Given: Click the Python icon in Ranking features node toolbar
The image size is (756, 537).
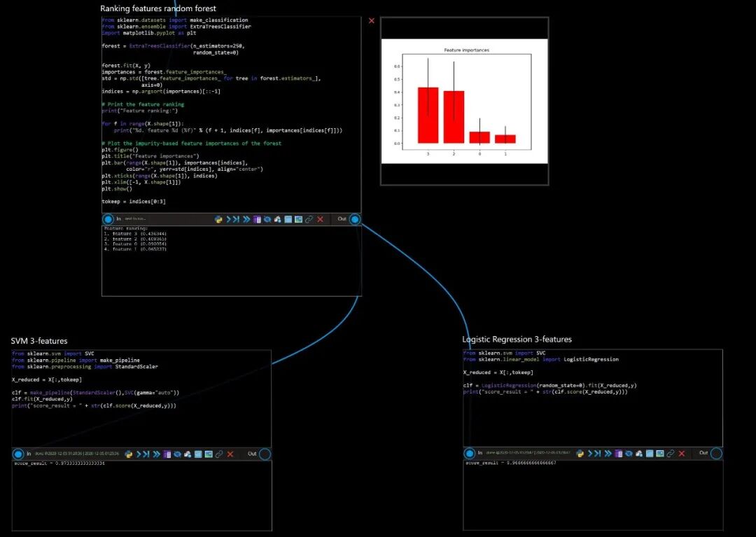Looking at the screenshot, I should (218, 219).
